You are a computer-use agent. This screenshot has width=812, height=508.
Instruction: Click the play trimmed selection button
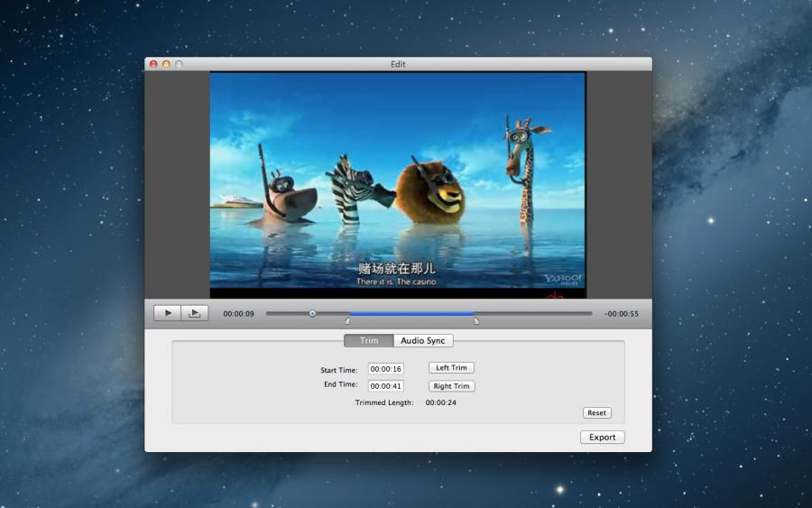pos(195,313)
